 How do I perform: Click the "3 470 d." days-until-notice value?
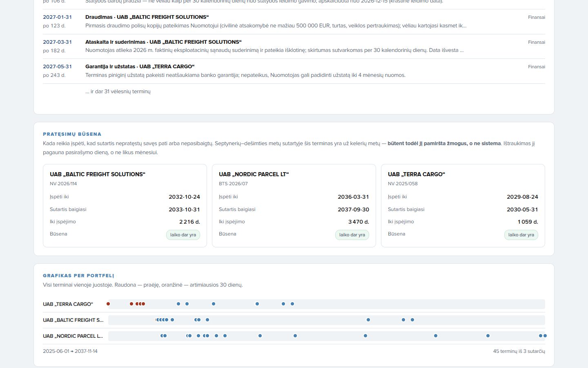[359, 222]
